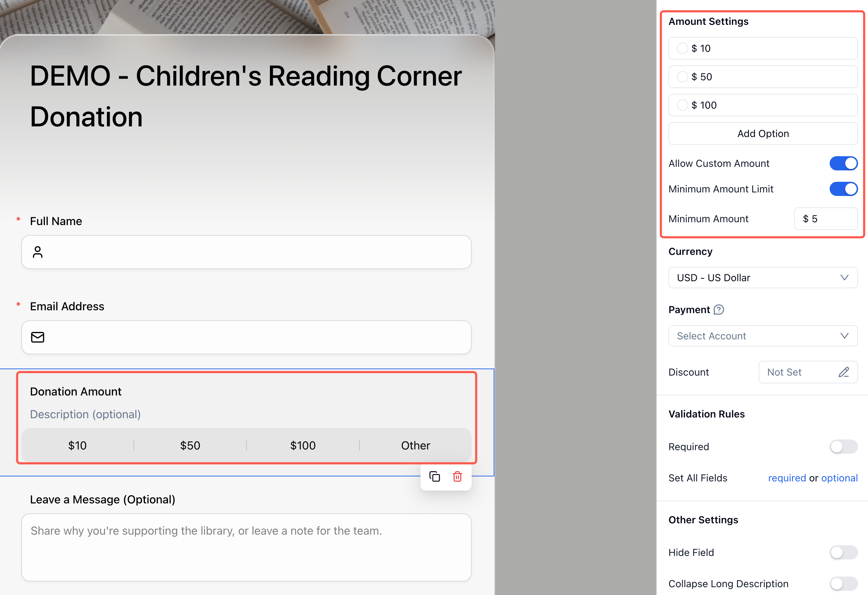Image resolution: width=868 pixels, height=595 pixels.
Task: Set all fields to optional link
Action: [x=839, y=478]
